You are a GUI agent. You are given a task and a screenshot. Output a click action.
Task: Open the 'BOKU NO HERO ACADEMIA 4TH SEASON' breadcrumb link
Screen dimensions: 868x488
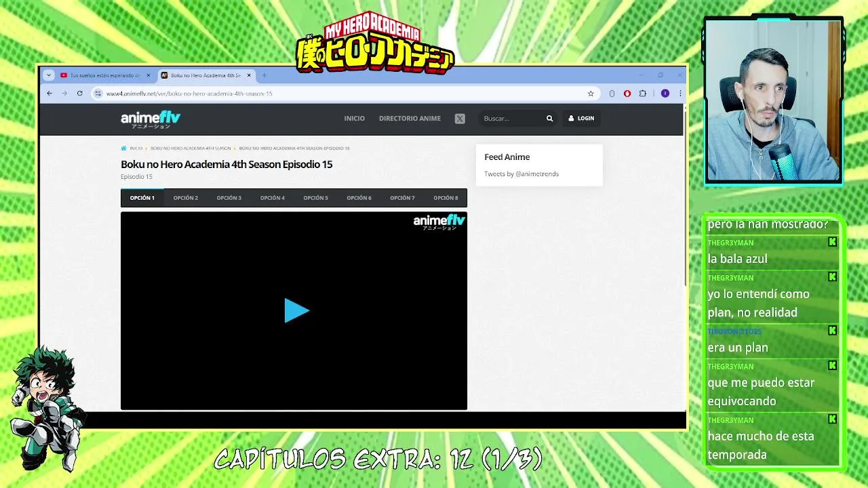pyautogui.click(x=191, y=148)
